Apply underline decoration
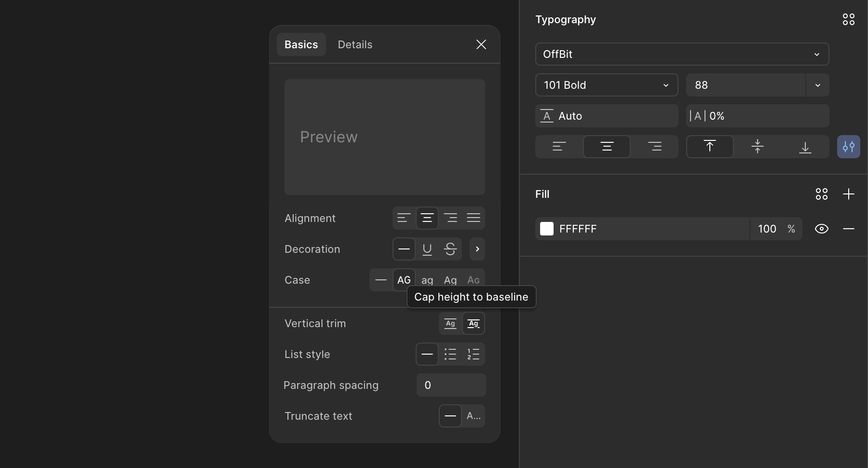 427,249
